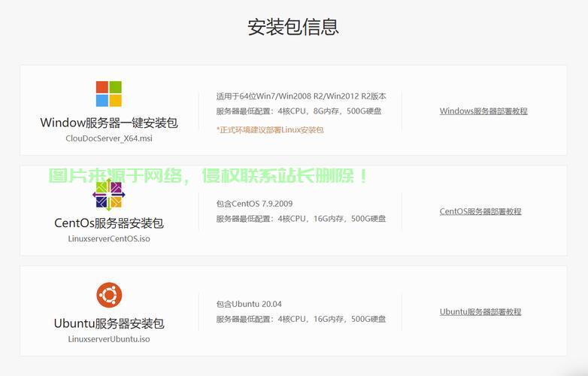Click the 安装包信息 page heading
The image size is (588, 376).
293,27
